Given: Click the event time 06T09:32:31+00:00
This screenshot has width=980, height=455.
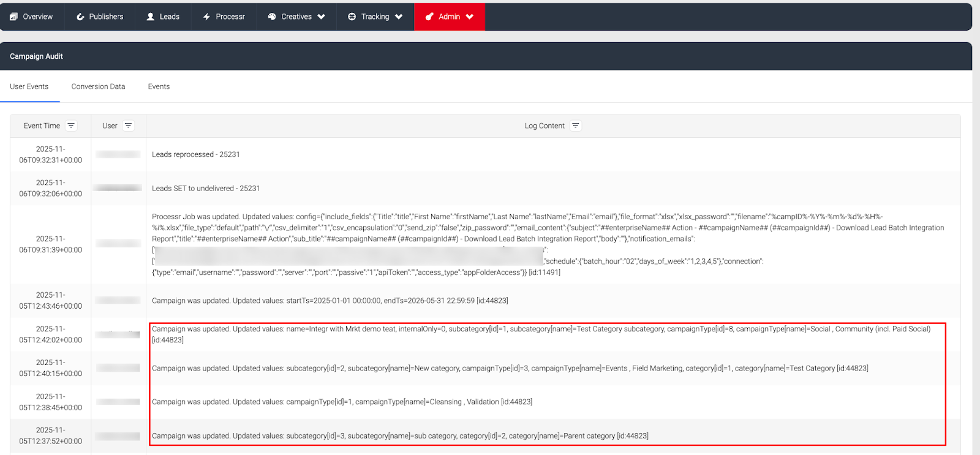Looking at the screenshot, I should [50, 154].
